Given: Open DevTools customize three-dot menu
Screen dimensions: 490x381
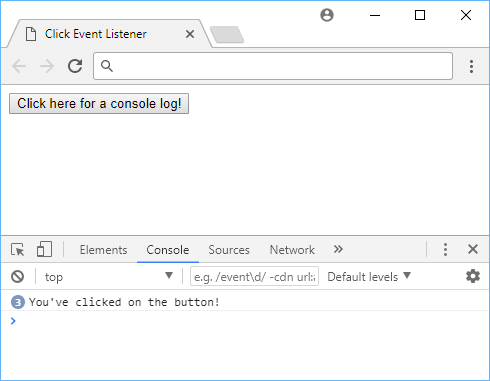Looking at the screenshot, I should (x=445, y=249).
